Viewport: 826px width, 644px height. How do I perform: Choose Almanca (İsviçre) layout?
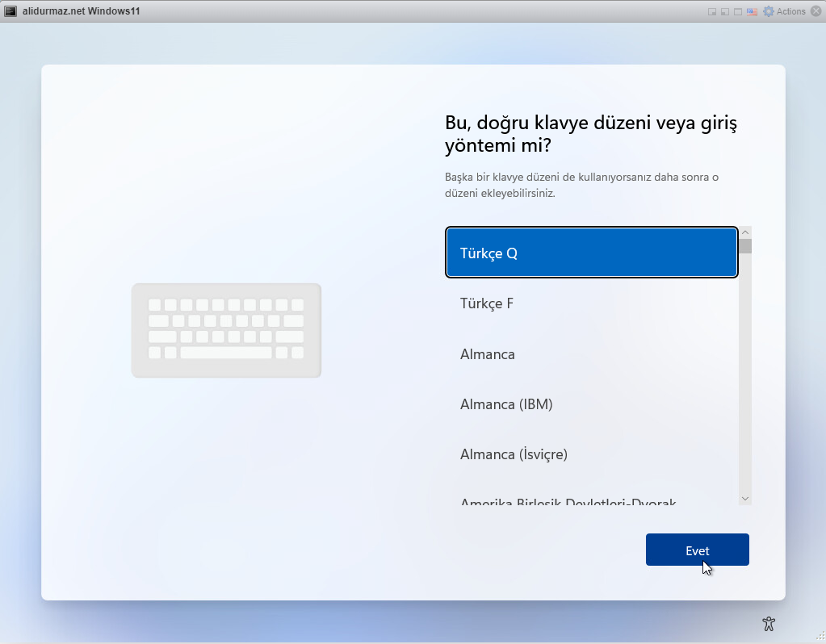click(x=591, y=454)
